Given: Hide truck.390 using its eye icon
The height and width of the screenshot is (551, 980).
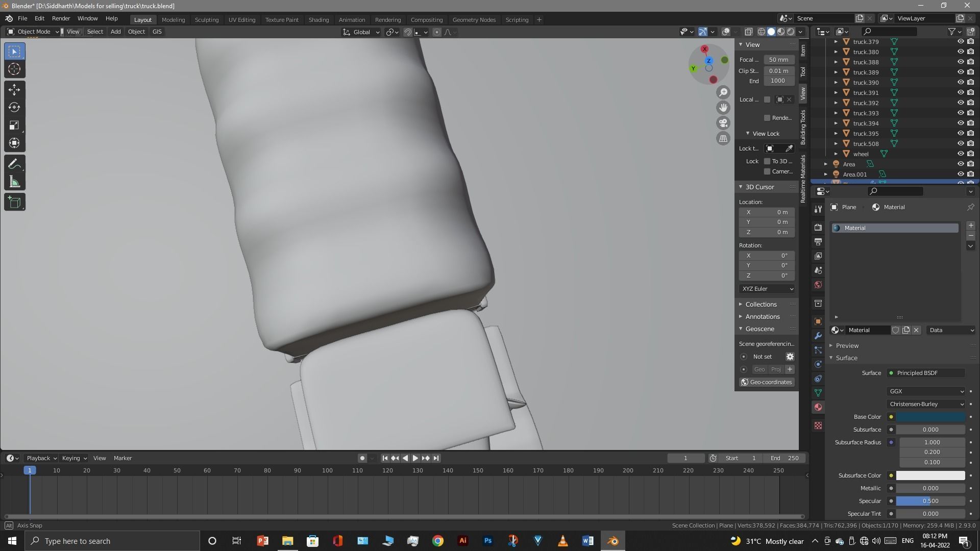Looking at the screenshot, I should click(960, 82).
